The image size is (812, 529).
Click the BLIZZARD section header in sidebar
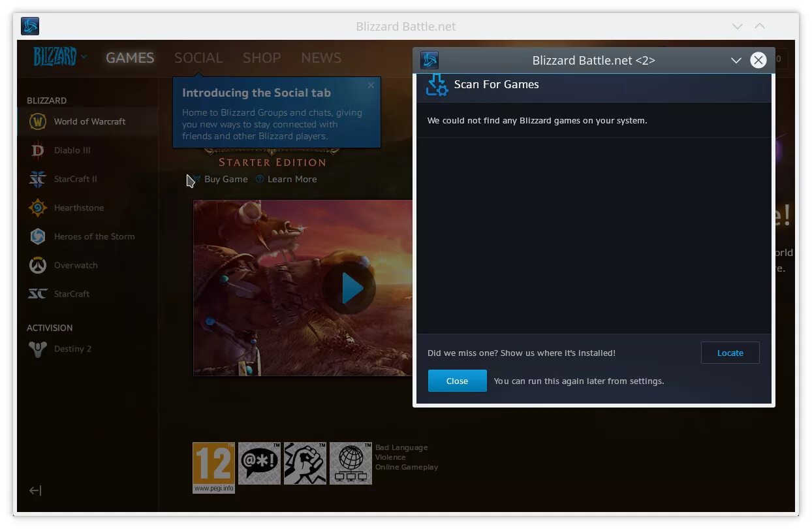47,101
